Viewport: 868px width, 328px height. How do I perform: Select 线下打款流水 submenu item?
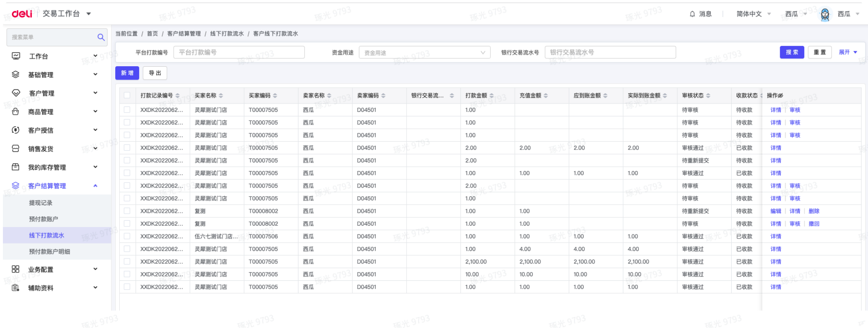point(46,235)
